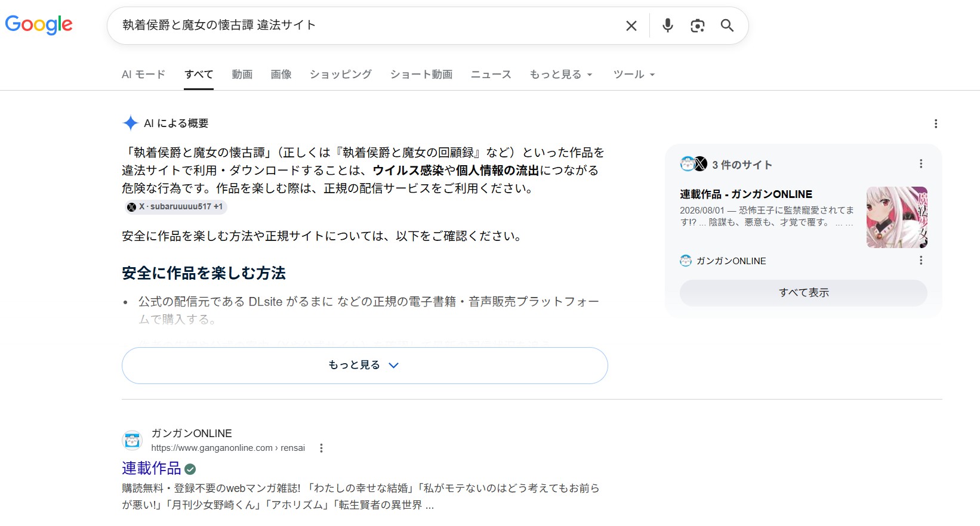The height and width of the screenshot is (526, 980).
Task: Open the ショッピング tab
Action: [341, 75]
